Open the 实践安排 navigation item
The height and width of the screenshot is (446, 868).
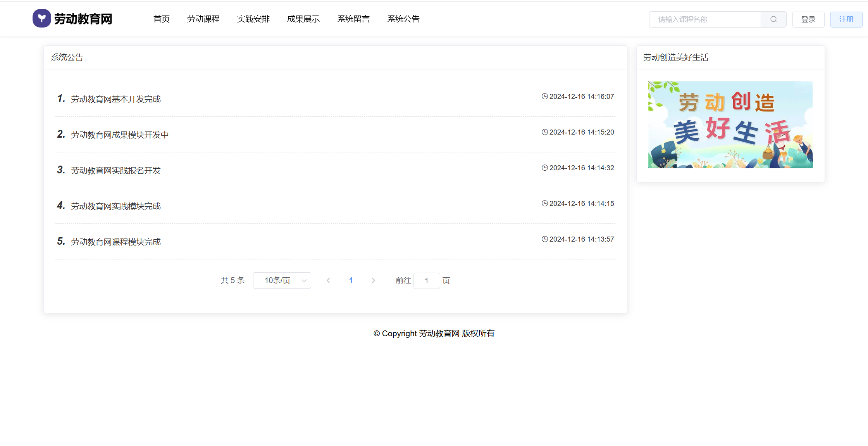(253, 19)
